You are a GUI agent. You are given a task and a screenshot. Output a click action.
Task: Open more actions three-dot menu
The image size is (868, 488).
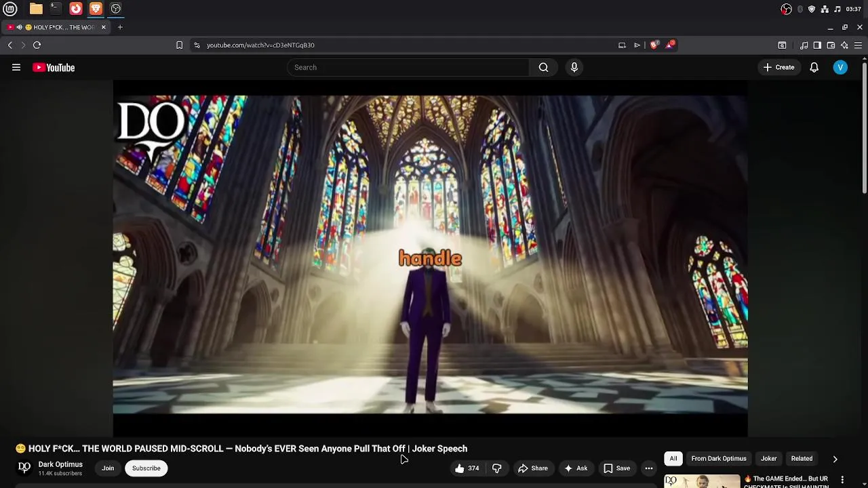649,468
